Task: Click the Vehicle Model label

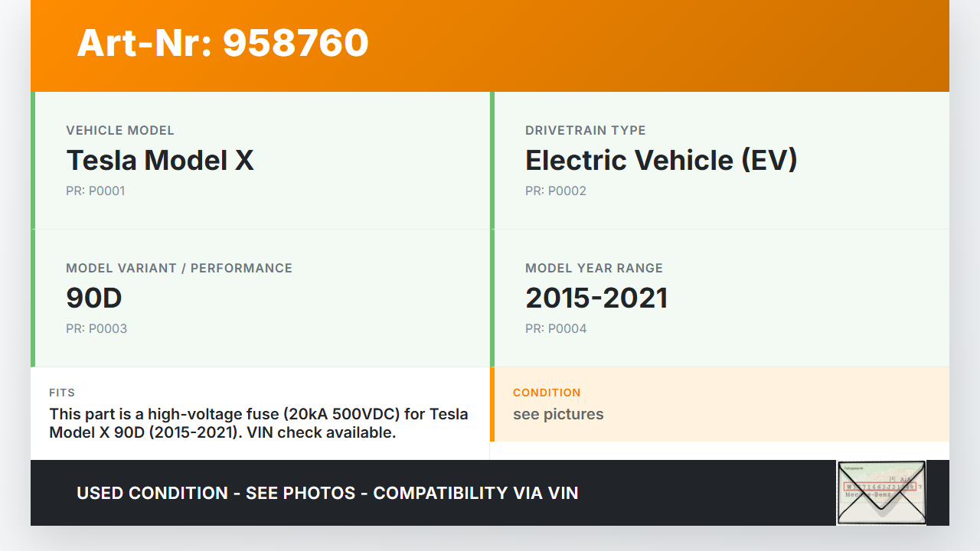Action: (120, 130)
